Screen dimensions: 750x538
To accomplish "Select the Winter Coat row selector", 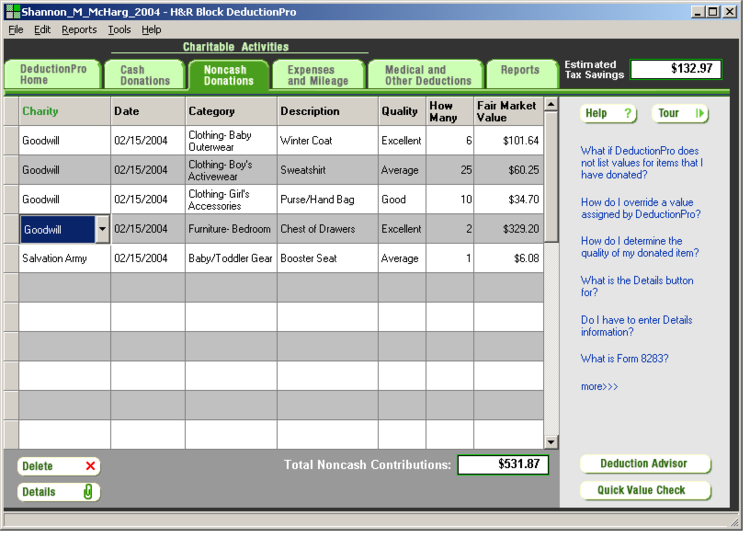I will 11,140.
